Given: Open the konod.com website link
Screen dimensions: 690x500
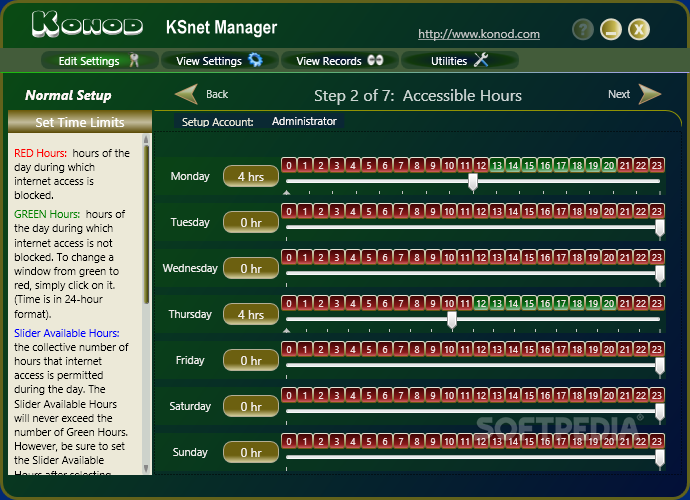Looking at the screenshot, I should 479,34.
